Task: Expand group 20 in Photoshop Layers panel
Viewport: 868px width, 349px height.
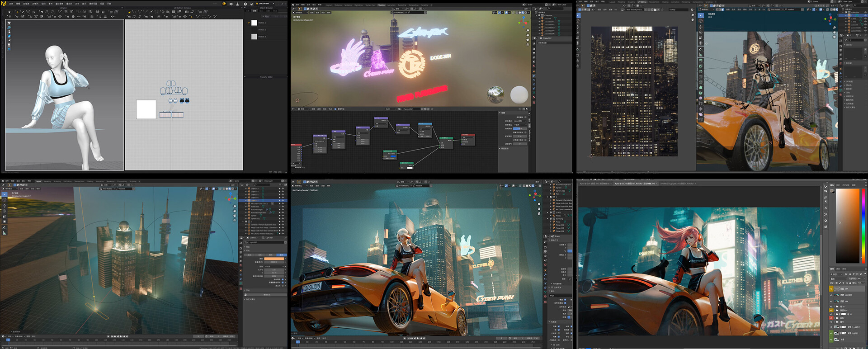Action: click(x=835, y=307)
